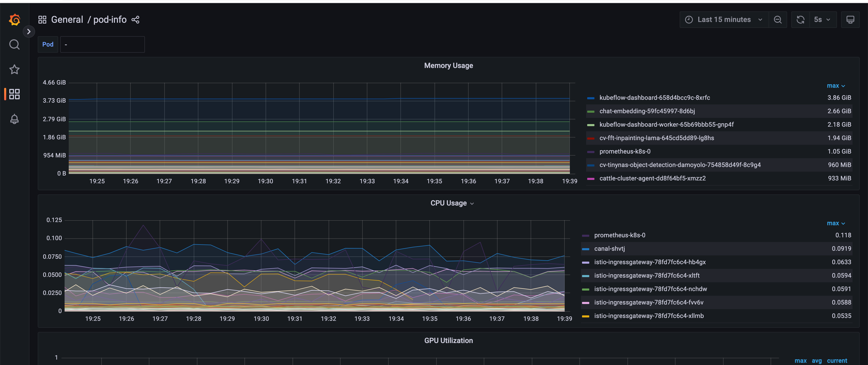Open the Alerting bell icon
Viewport: 868px width, 365px height.
pos(14,119)
